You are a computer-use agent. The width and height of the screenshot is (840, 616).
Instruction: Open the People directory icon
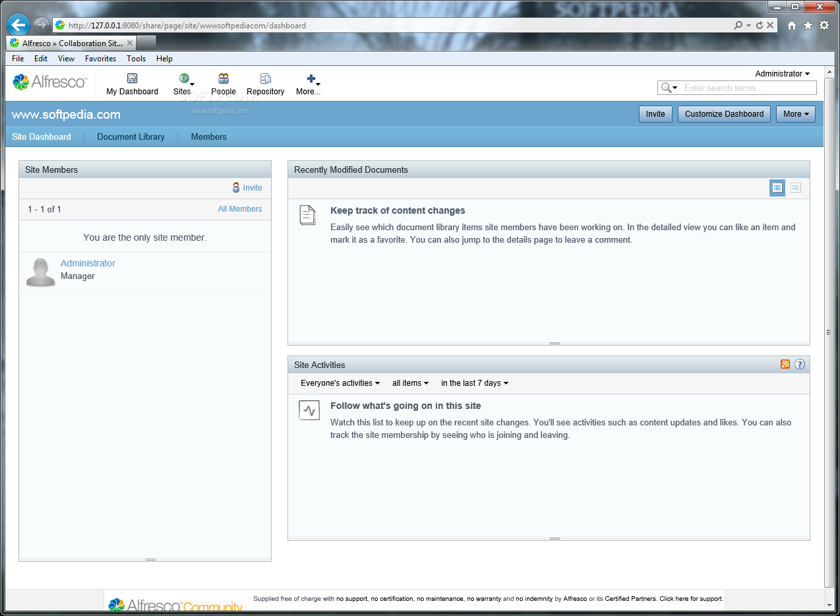coord(224,84)
